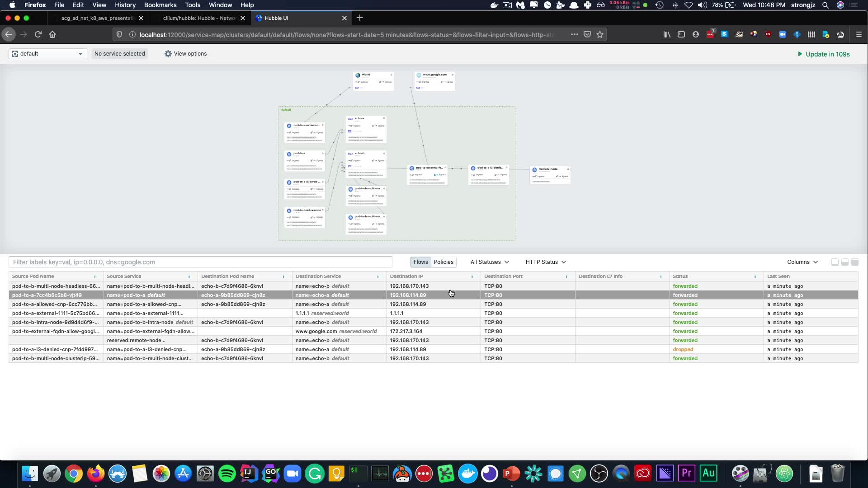868x488 pixels.
Task: Click No service selected button
Action: [119, 54]
